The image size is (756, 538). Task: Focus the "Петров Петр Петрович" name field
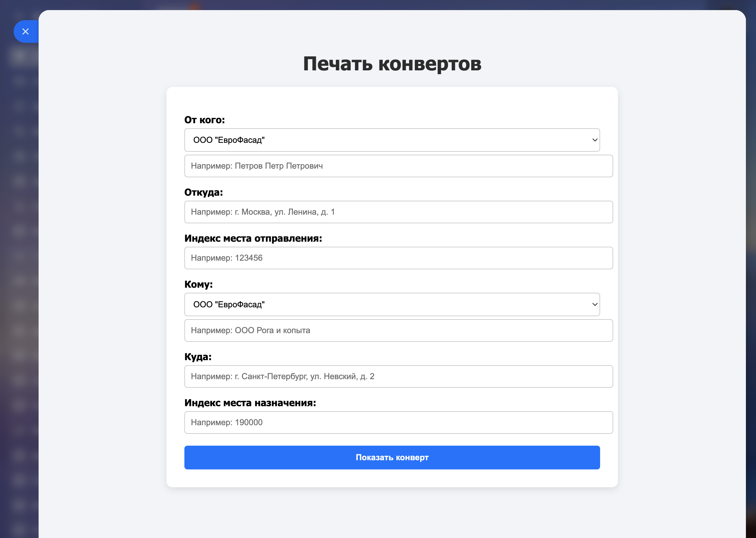(398, 166)
